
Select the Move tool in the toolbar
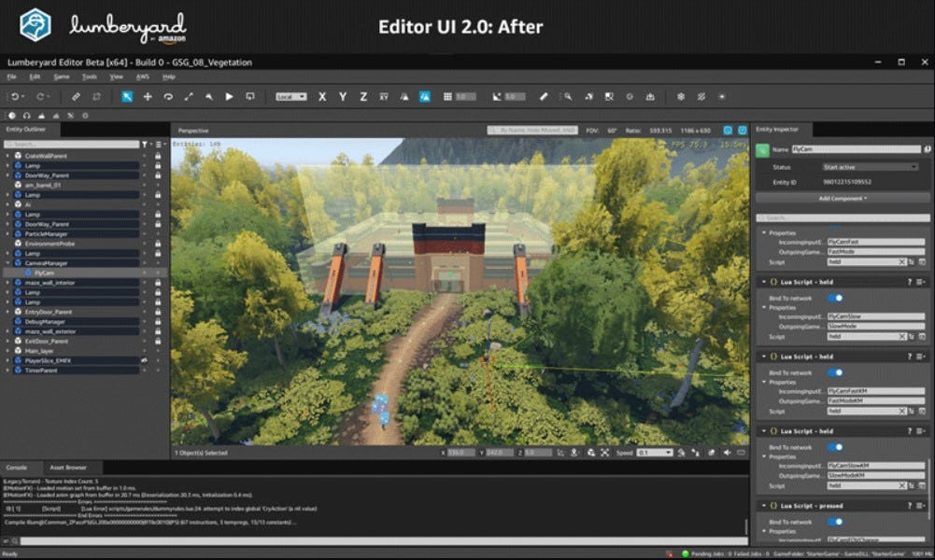[x=148, y=95]
